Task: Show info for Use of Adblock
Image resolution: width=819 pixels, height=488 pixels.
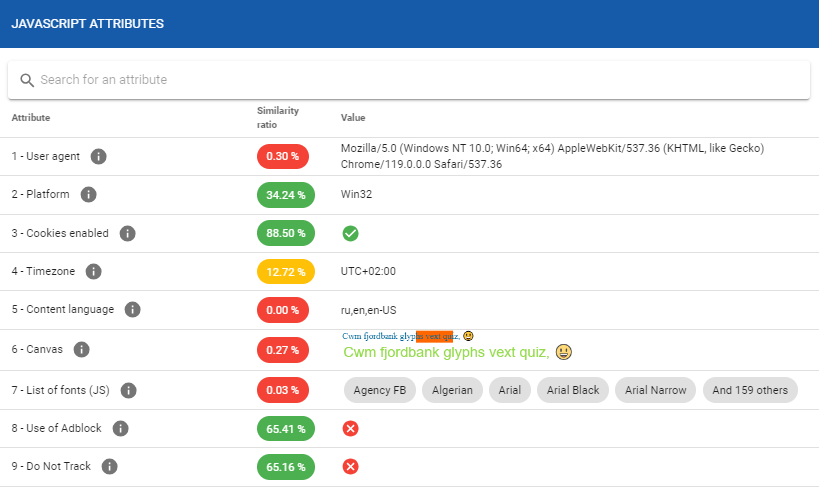Action: 120,428
